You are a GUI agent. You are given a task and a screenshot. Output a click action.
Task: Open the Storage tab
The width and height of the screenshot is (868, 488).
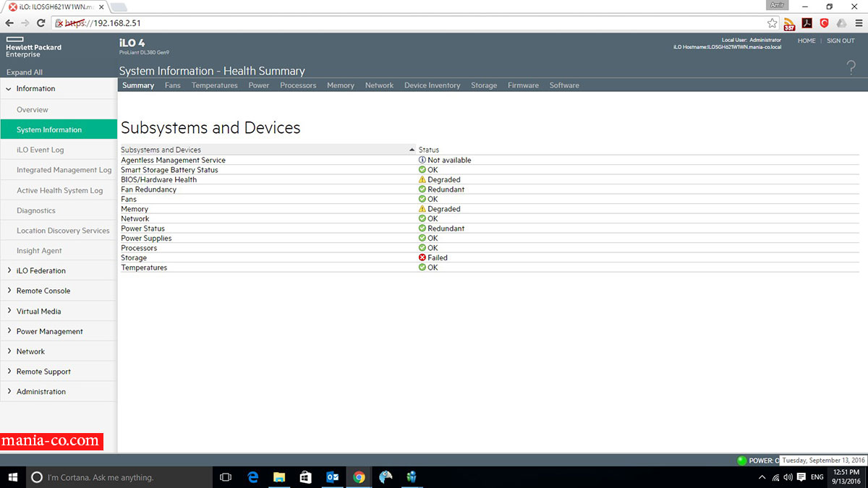point(484,85)
